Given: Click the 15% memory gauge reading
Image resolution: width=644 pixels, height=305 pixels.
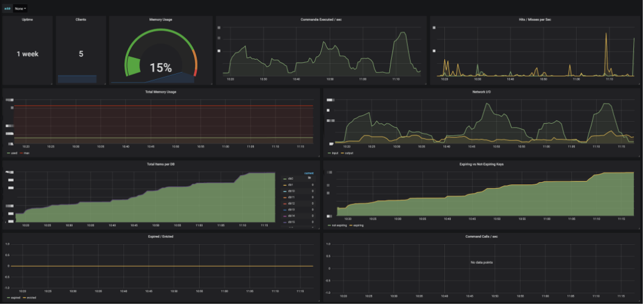Looking at the screenshot, I should tap(160, 68).
